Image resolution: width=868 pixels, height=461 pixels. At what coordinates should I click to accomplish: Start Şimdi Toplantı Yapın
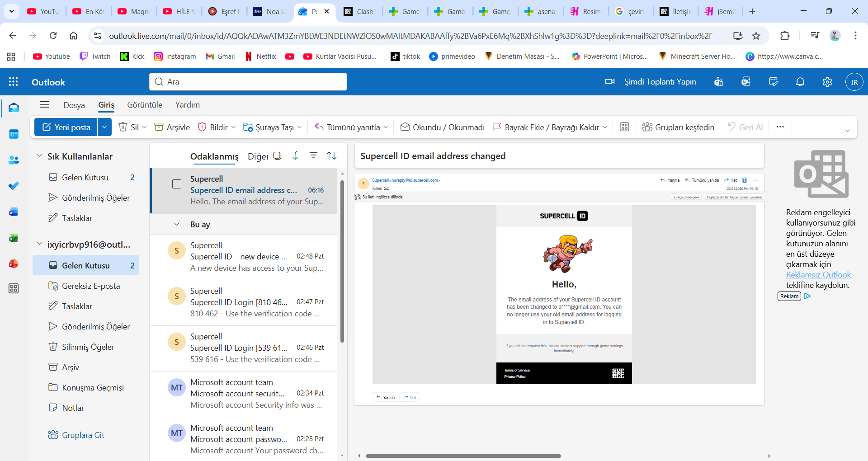pyautogui.click(x=651, y=82)
